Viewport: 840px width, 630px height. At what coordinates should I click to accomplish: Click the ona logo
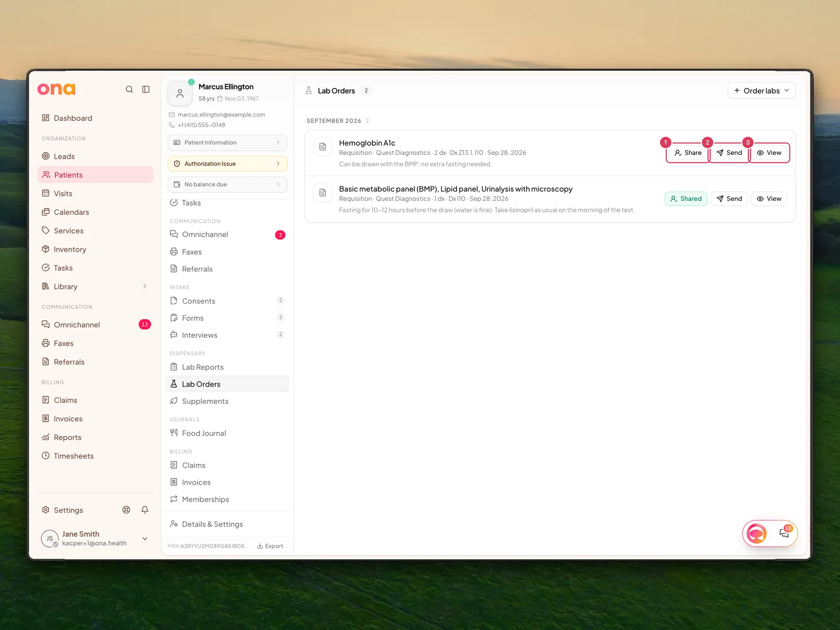(x=56, y=89)
